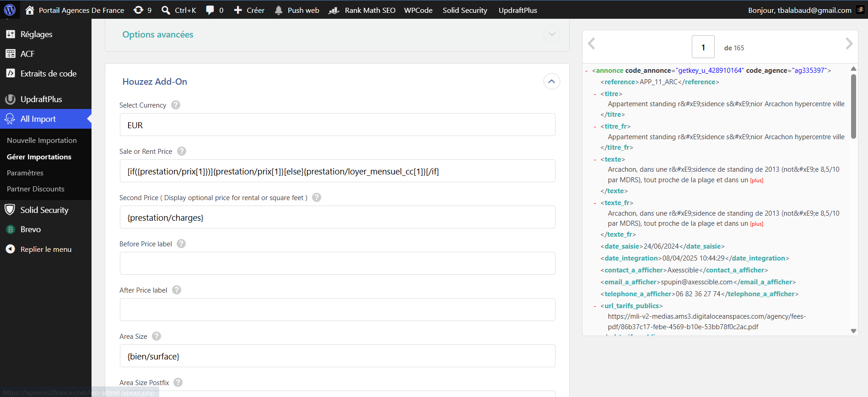Go to next XML record arrow
Viewport: 868px width, 397px height.
(x=849, y=44)
